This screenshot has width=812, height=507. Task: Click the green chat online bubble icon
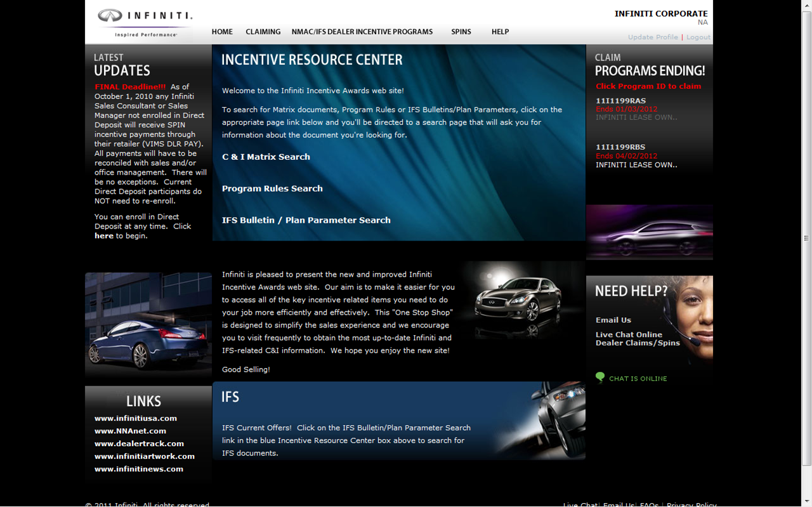coord(600,378)
